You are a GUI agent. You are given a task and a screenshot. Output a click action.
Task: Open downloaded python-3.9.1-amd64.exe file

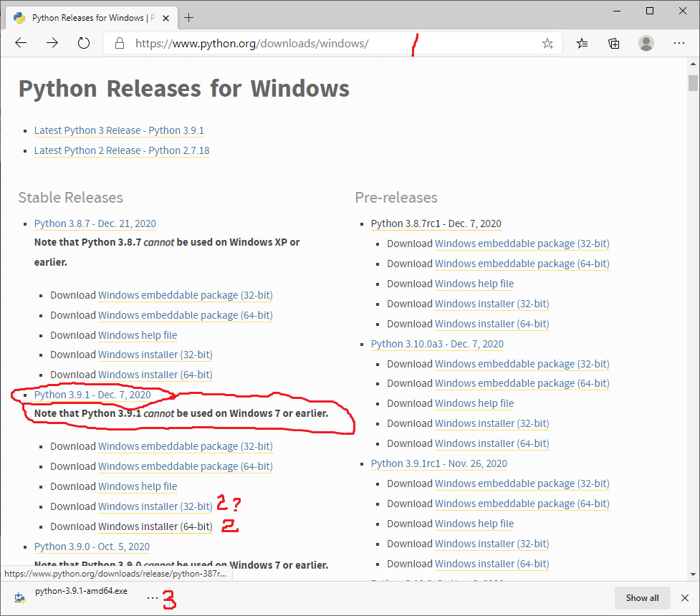point(81,591)
